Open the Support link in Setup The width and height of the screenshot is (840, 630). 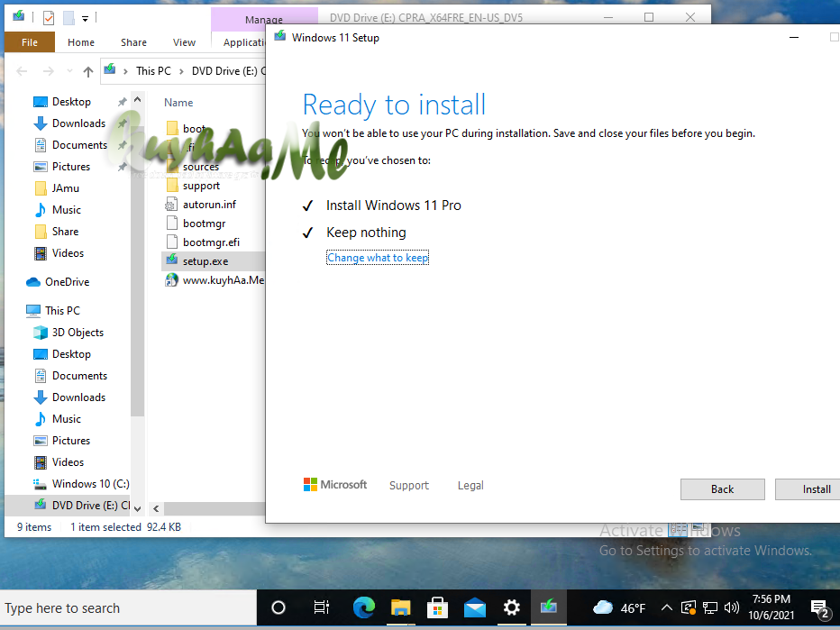(x=409, y=486)
